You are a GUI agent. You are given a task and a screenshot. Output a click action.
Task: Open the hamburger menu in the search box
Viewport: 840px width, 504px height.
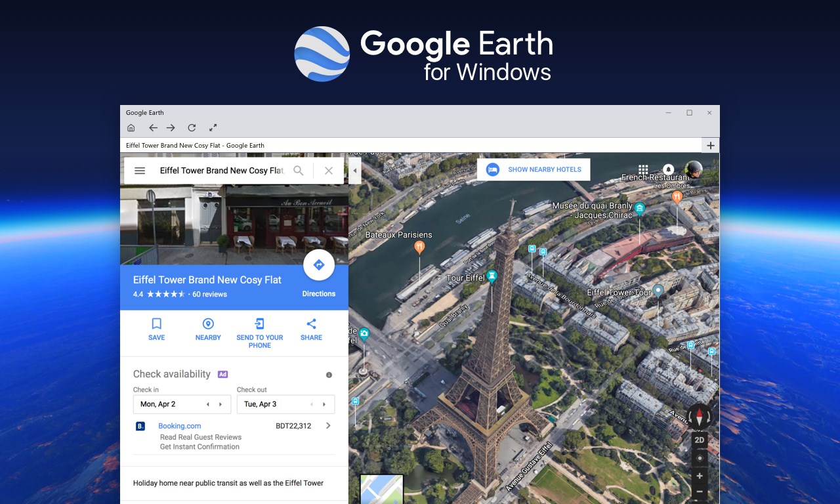140,171
